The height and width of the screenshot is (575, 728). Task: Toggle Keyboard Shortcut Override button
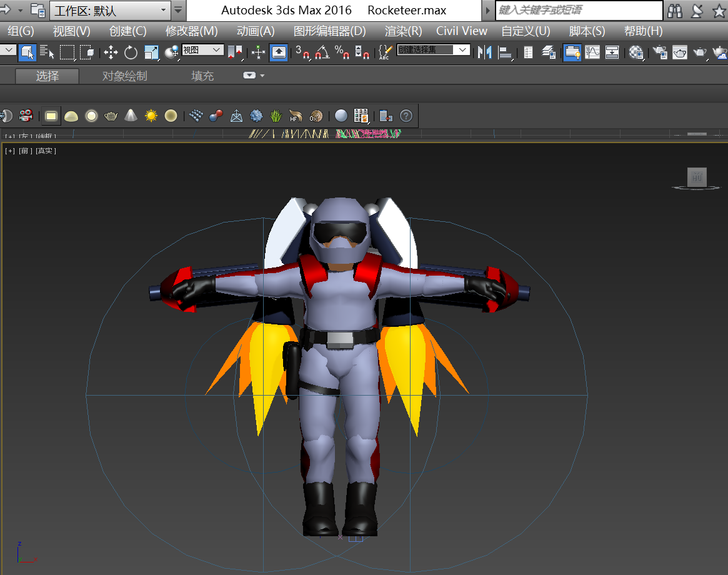click(x=279, y=52)
